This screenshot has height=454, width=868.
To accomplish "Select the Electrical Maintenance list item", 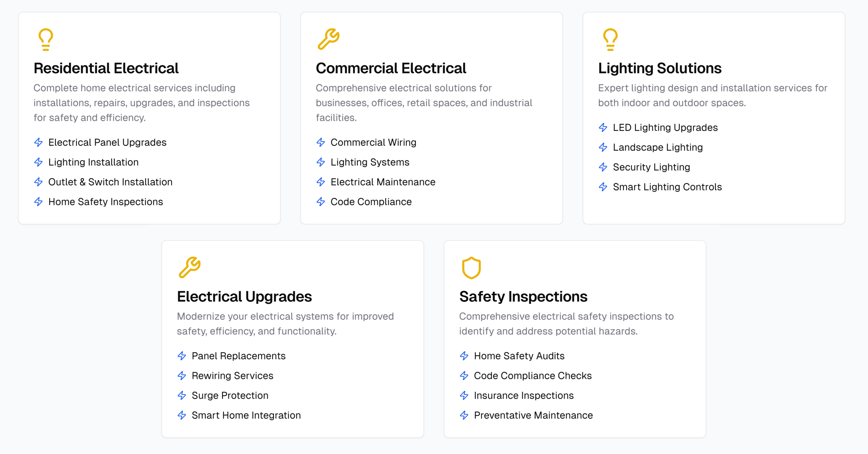I will pos(383,182).
